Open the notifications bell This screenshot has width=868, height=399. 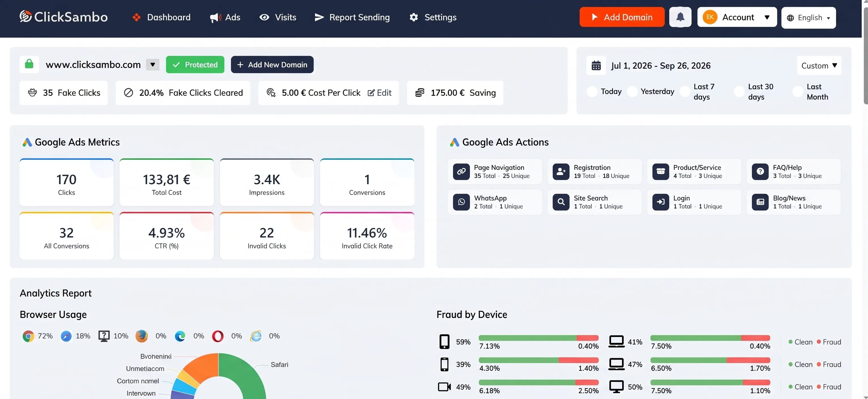click(680, 17)
